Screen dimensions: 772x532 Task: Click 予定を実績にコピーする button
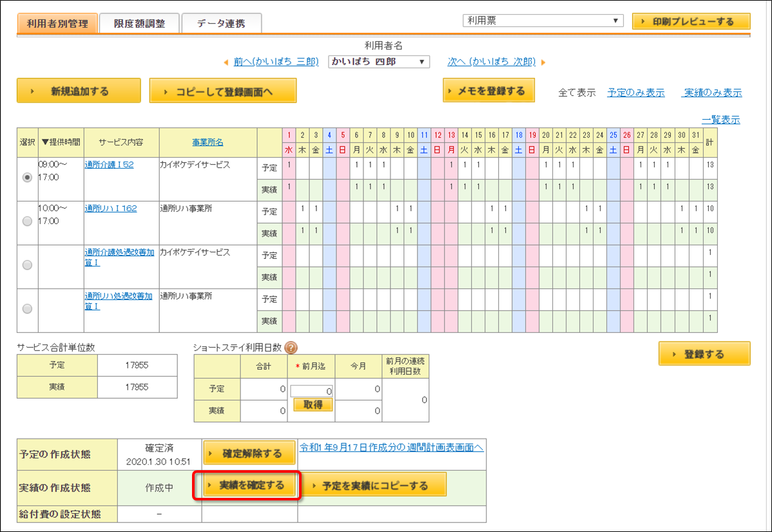pyautogui.click(x=374, y=486)
